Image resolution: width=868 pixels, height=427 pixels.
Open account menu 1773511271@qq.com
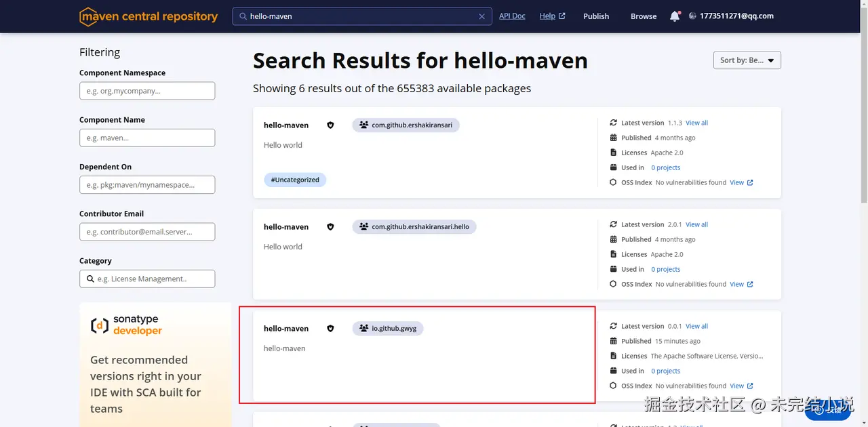coord(736,16)
